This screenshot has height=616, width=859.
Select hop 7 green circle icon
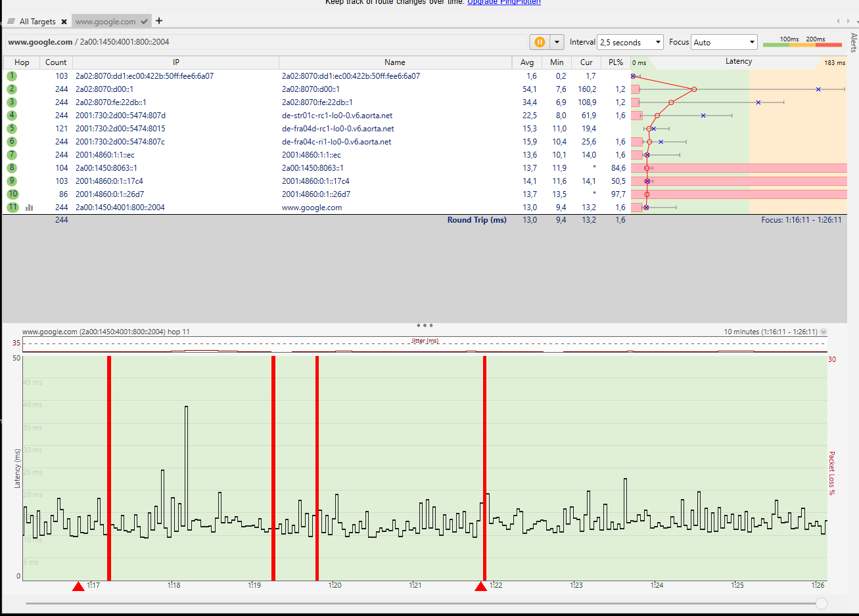pyautogui.click(x=12, y=155)
